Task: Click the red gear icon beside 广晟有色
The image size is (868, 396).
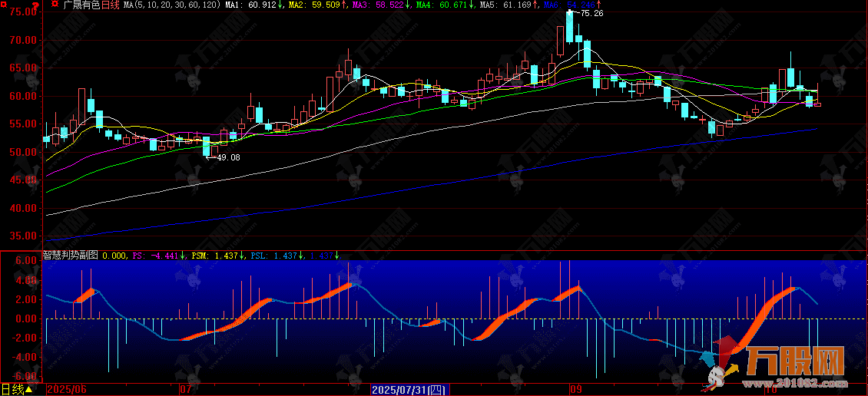Action: (52, 5)
